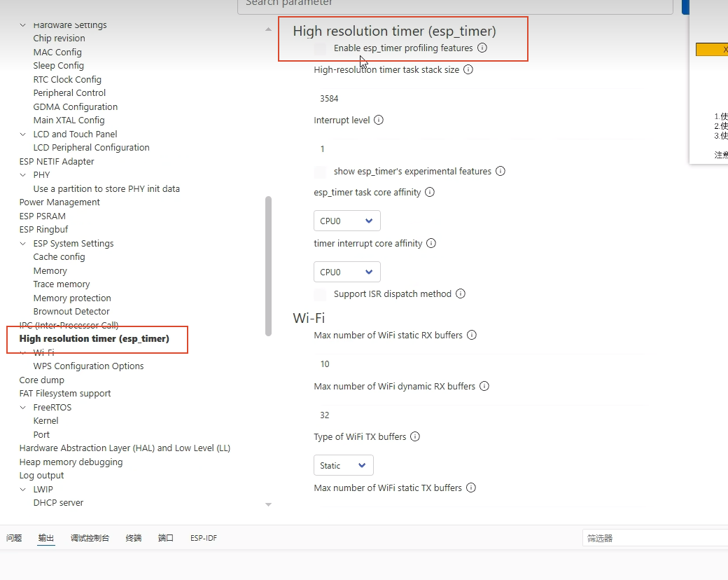Image resolution: width=728 pixels, height=580 pixels.
Task: Click the tree scroll up arrow
Action: (268, 29)
